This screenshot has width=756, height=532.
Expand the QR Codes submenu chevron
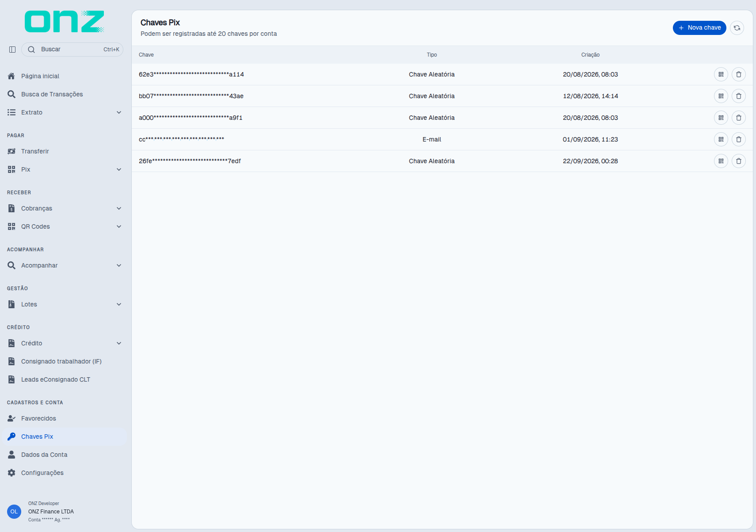pos(119,226)
